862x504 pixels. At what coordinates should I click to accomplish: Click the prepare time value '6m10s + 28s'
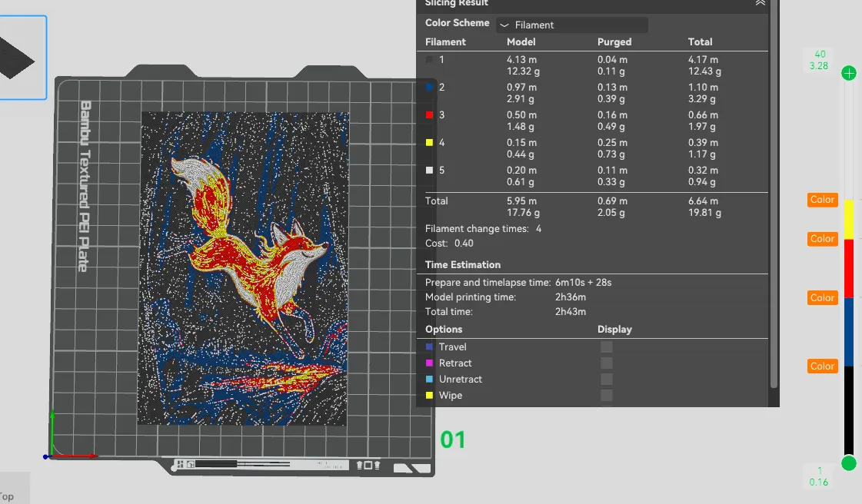pyautogui.click(x=584, y=282)
